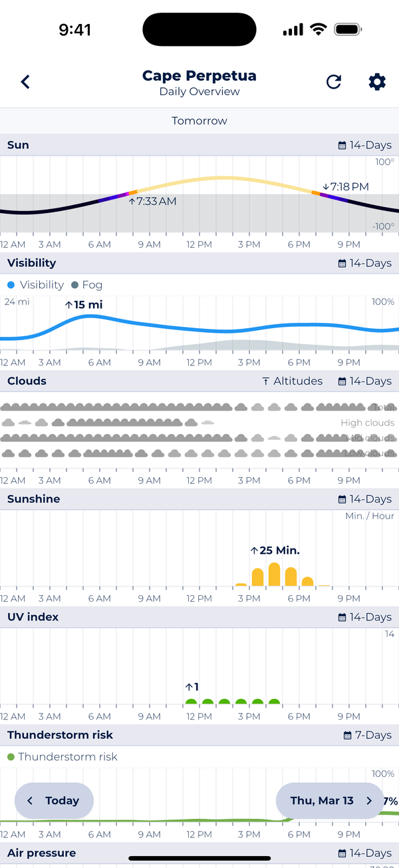Screen dimensions: 399x868
Task: Open the 14-Days calendar for UV index
Action: click(364, 617)
